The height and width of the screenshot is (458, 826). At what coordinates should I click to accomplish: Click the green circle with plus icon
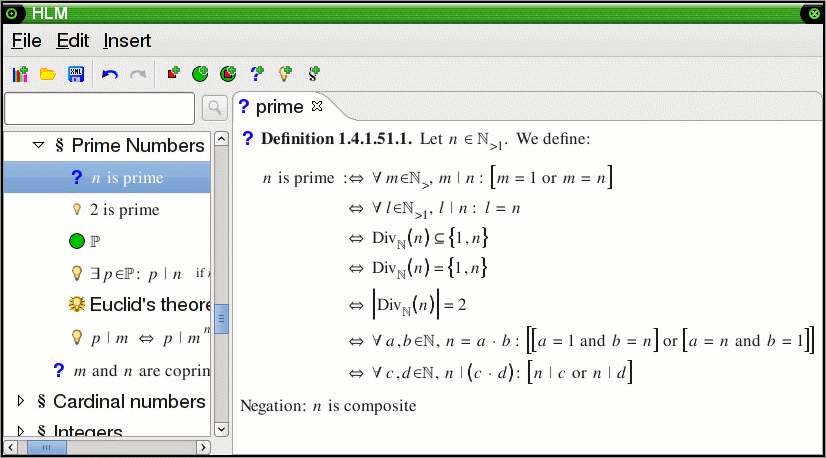click(x=201, y=73)
